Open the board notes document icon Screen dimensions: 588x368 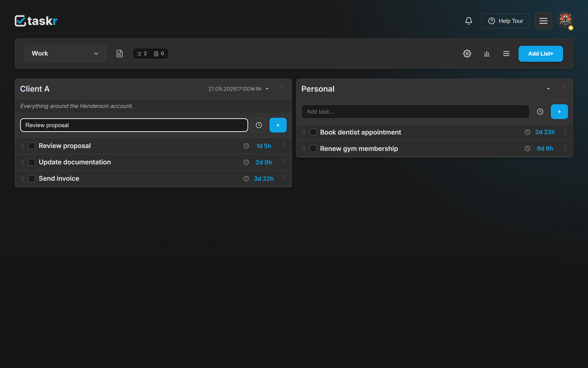click(x=120, y=54)
